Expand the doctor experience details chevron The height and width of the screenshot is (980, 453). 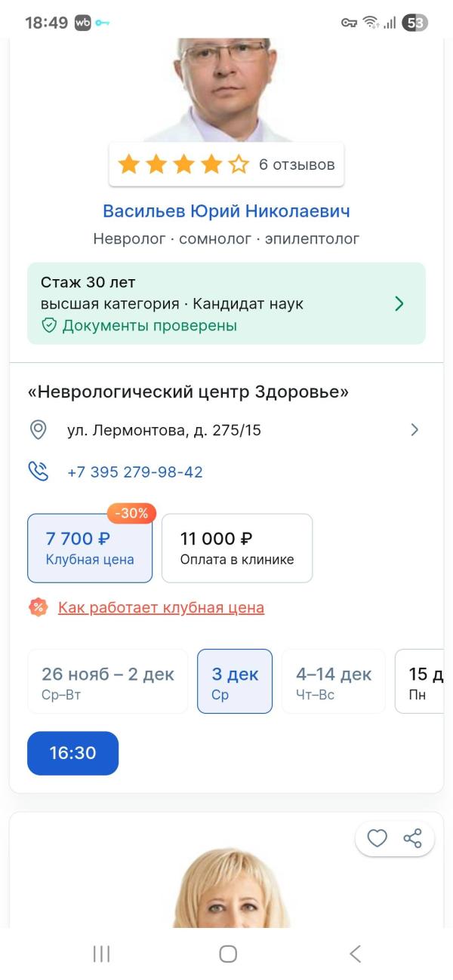pos(399,303)
